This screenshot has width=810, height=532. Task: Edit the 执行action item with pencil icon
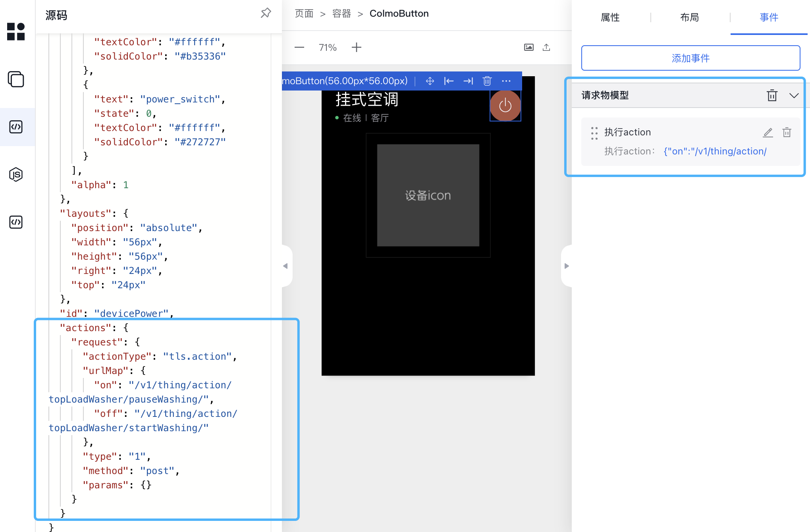[768, 133]
